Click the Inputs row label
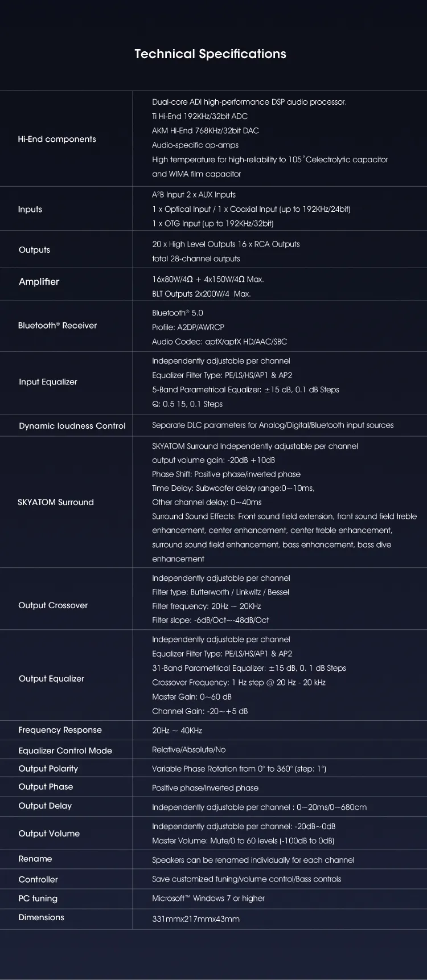The height and width of the screenshot is (980, 427). pyautogui.click(x=30, y=209)
